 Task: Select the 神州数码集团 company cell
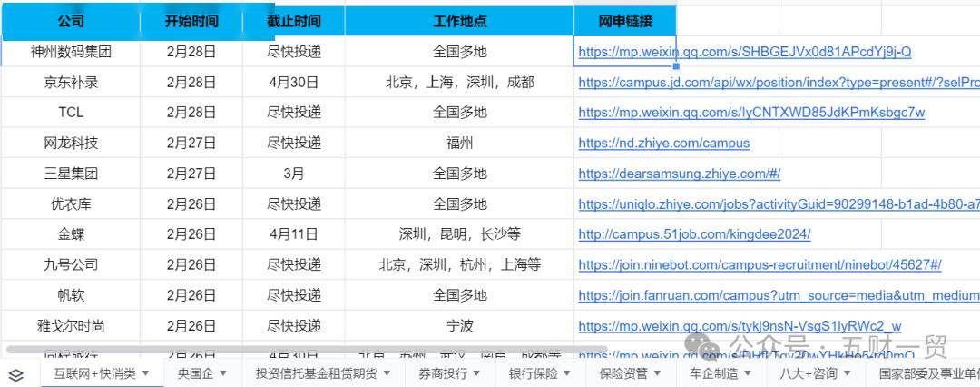pos(71,52)
